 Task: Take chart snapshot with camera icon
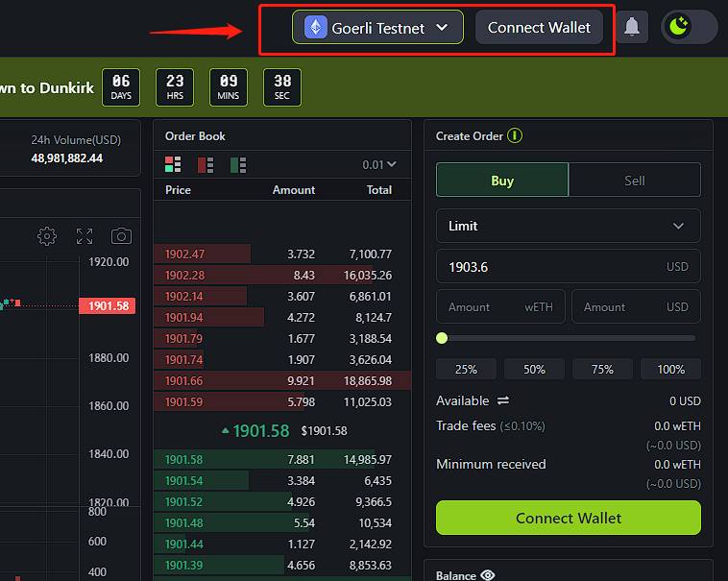point(121,235)
